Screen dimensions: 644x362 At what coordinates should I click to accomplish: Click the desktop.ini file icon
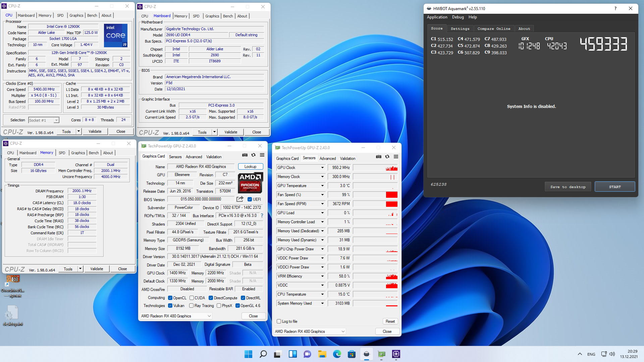click(13, 316)
